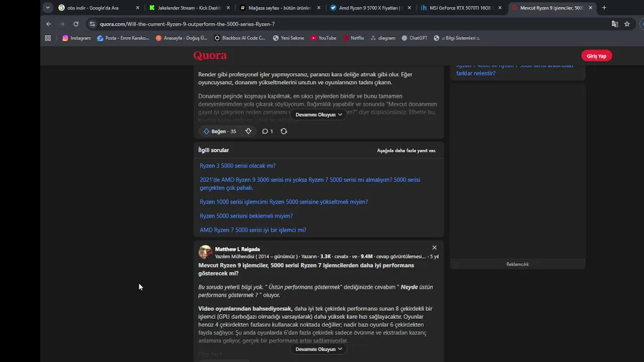Image resolution: width=644 pixels, height=362 pixels.
Task: Click the bold question title 'Mevcut Ryzen 9 işlemciler...'
Action: pyautogui.click(x=306, y=269)
